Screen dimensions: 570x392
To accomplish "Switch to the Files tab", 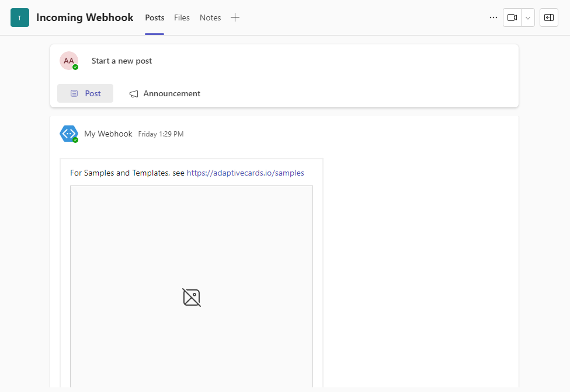I will click(x=182, y=17).
